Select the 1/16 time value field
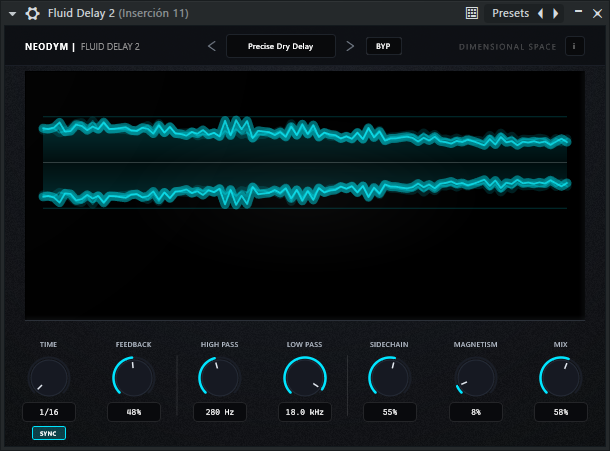 point(49,412)
